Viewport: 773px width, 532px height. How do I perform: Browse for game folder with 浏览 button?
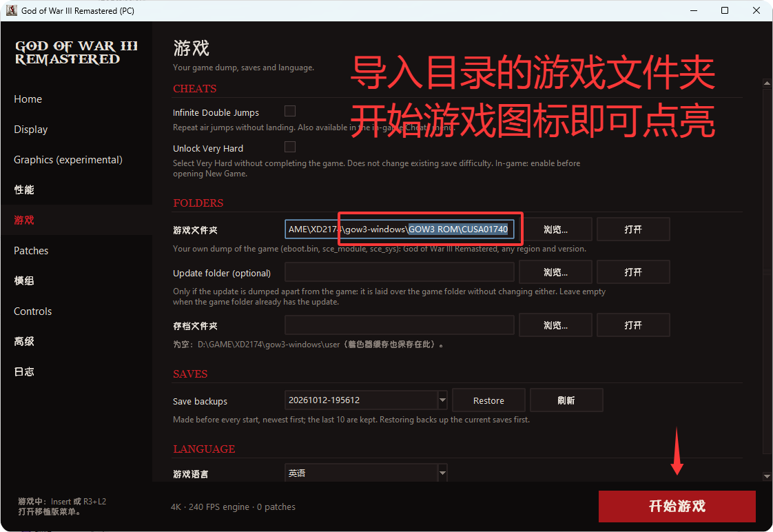click(555, 229)
